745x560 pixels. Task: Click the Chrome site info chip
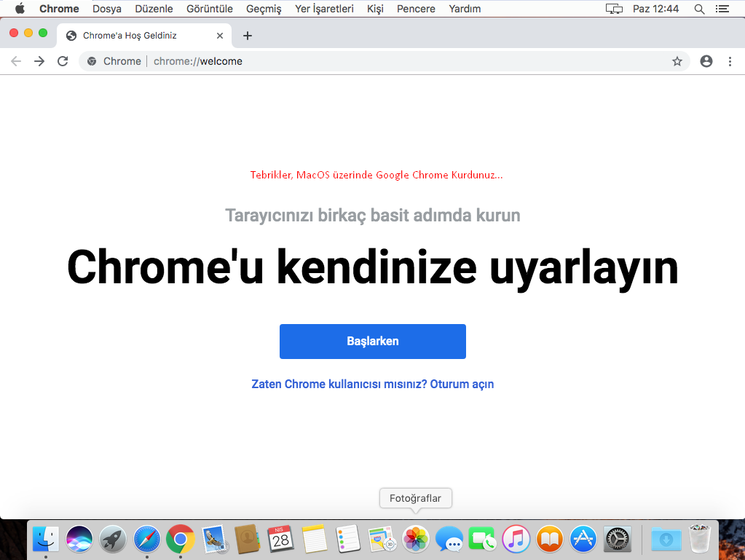114,61
